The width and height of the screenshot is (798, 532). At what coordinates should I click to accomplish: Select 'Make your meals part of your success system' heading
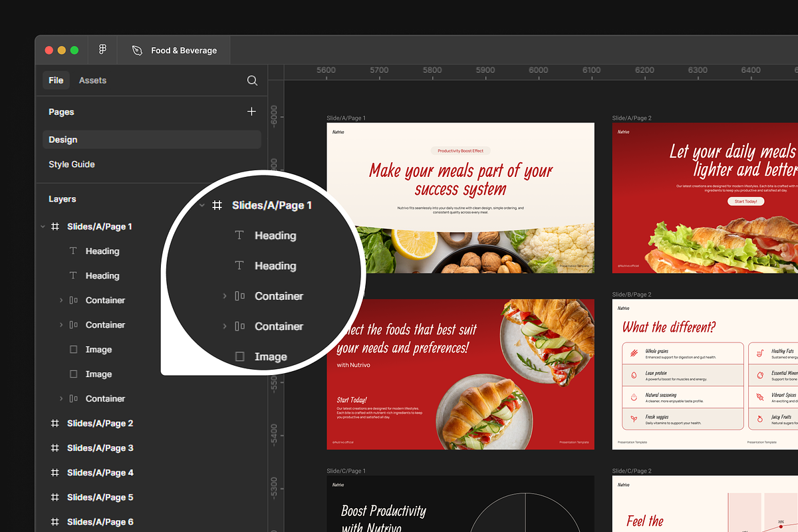(x=460, y=180)
